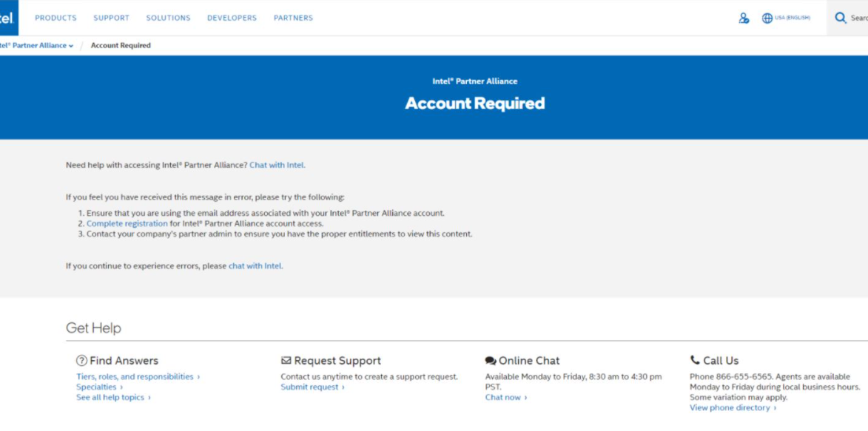Viewport: 868px width, 431px height.
Task: Select the Developers menu item
Action: click(x=232, y=18)
